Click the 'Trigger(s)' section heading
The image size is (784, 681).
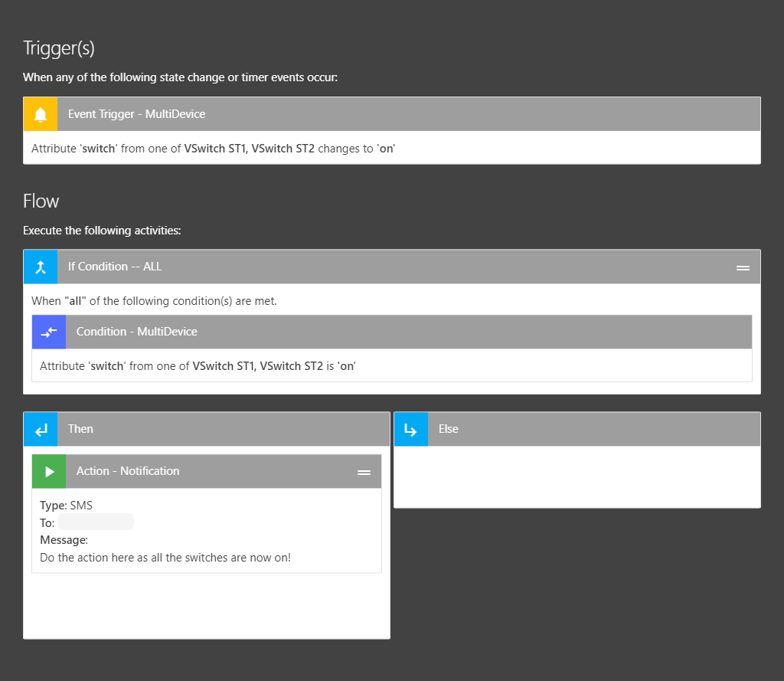[x=58, y=47]
